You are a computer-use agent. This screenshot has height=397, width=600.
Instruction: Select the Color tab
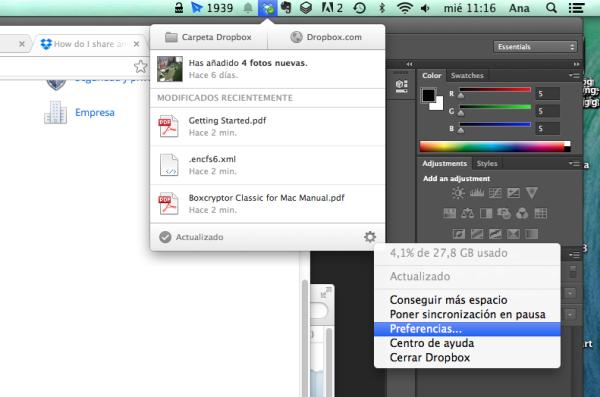[x=432, y=75]
